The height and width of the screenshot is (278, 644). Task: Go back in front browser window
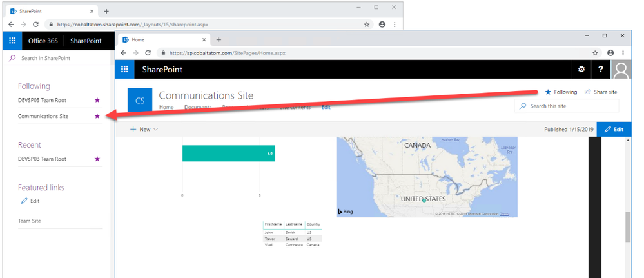pos(123,53)
